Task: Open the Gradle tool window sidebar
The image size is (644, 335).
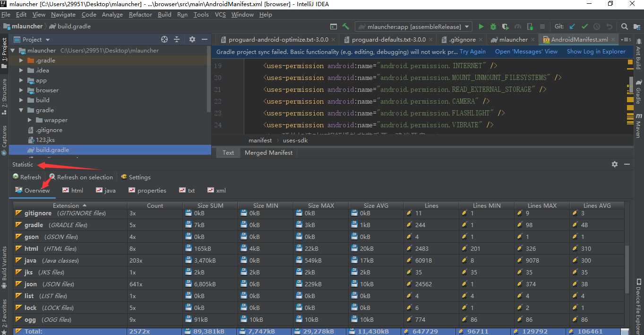Action: click(638, 92)
